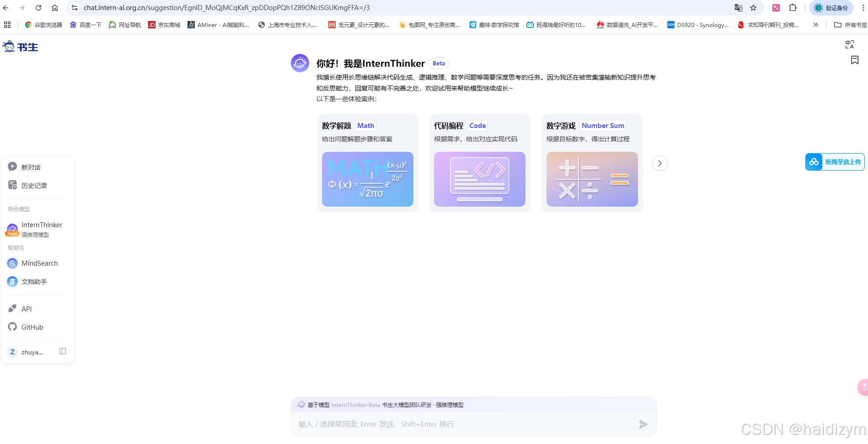Screen dimensions: 868x444
Task: Click the browser forward arrow
Action: coord(22,8)
